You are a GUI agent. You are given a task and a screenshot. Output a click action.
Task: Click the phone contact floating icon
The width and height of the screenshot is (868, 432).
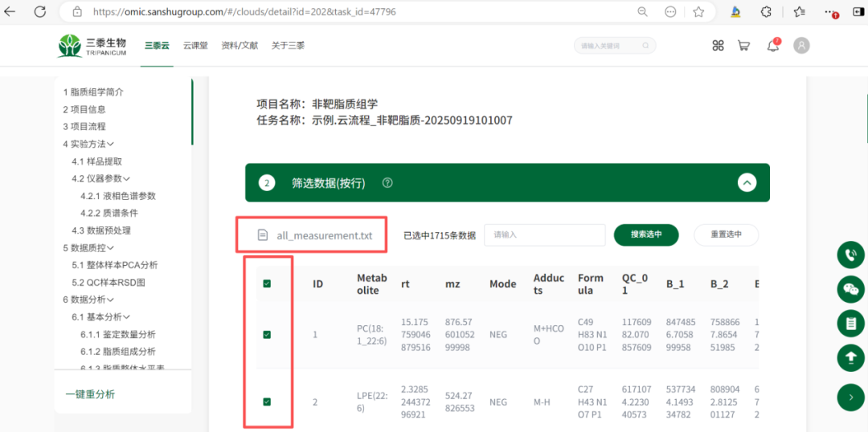coord(850,255)
